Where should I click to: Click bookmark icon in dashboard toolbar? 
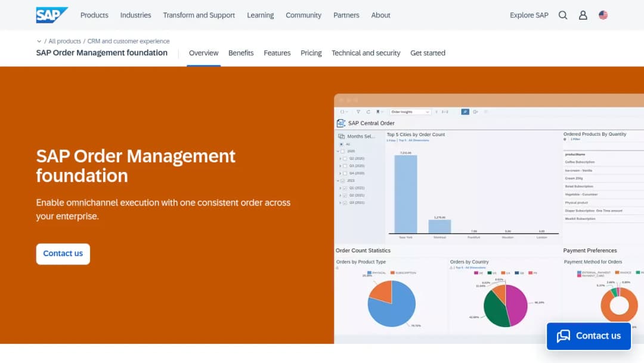(378, 112)
